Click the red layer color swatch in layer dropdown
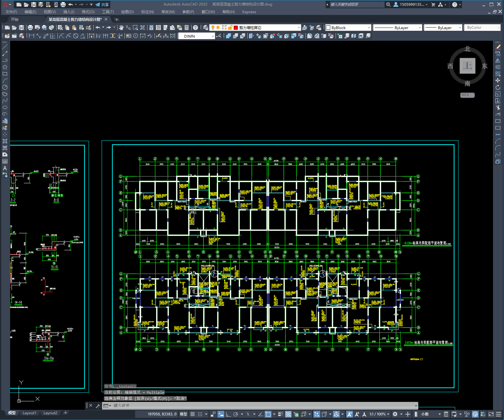The width and height of the screenshot is (504, 420). [236, 28]
